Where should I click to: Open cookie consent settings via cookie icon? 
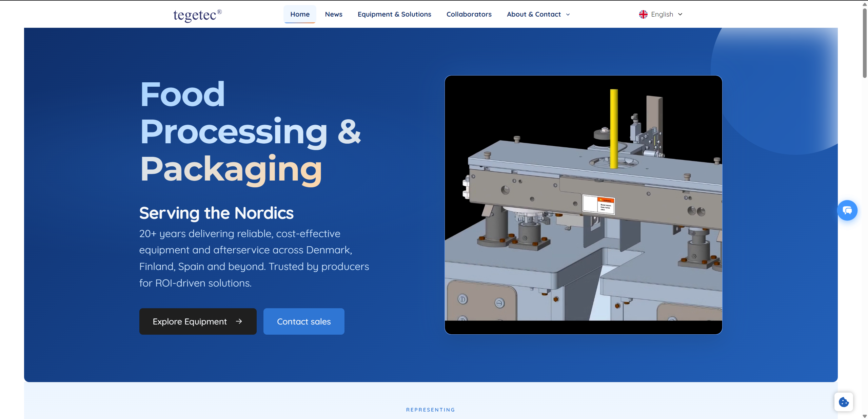point(844,402)
